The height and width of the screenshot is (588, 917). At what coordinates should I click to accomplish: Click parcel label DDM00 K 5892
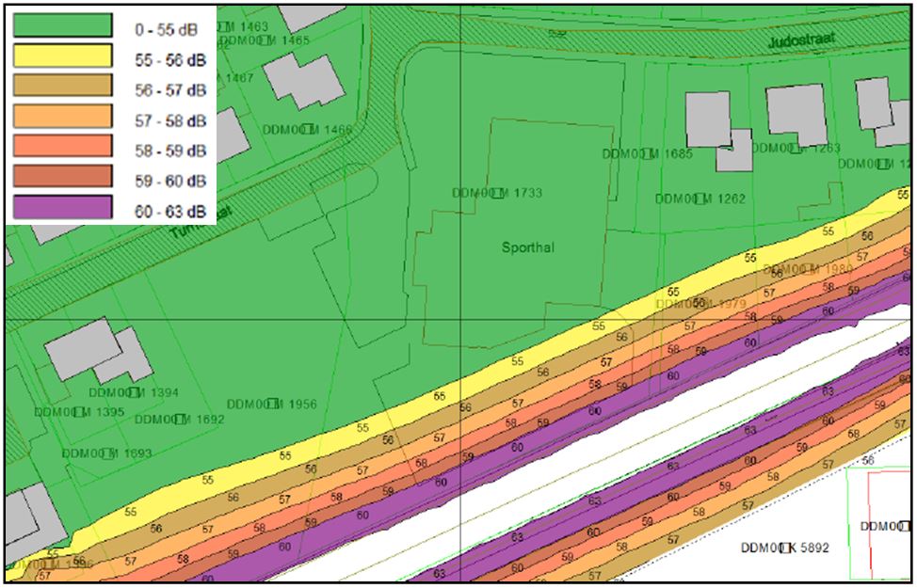pyautogui.click(x=784, y=548)
